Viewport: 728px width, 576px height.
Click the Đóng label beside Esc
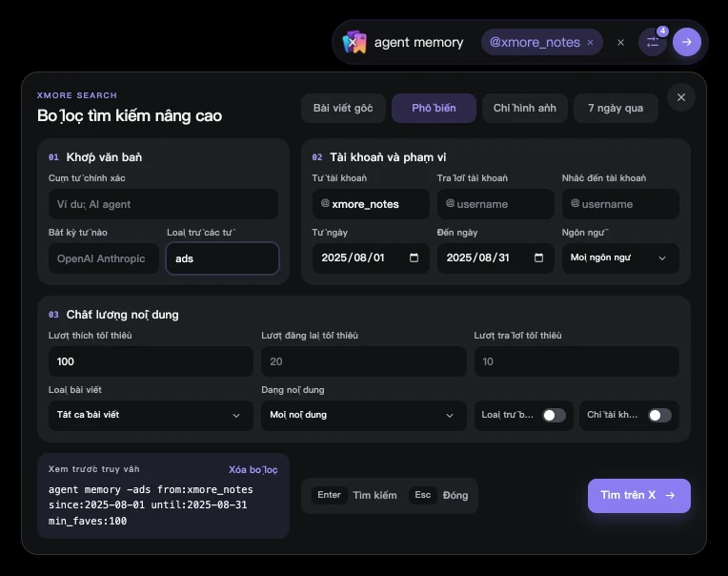455,495
